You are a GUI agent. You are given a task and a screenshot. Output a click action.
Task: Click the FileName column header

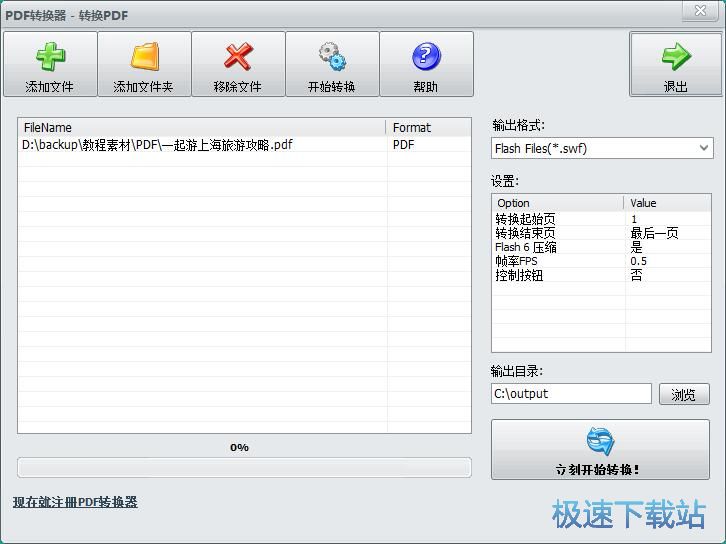(x=201, y=127)
